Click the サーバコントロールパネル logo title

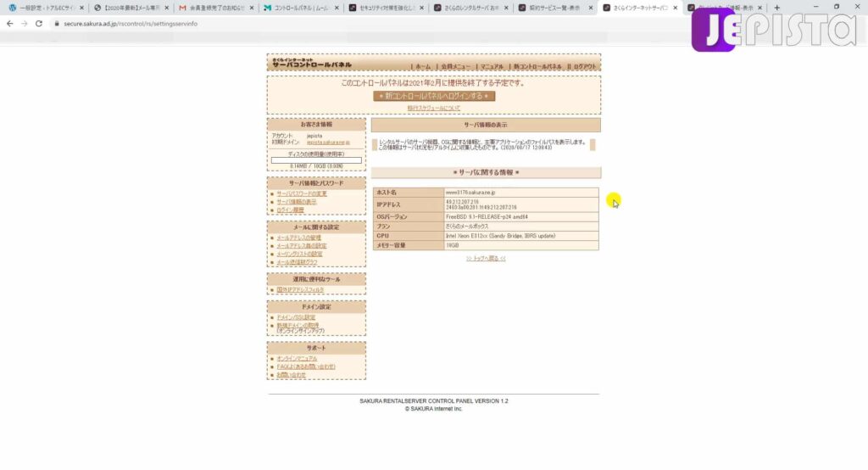click(x=312, y=63)
